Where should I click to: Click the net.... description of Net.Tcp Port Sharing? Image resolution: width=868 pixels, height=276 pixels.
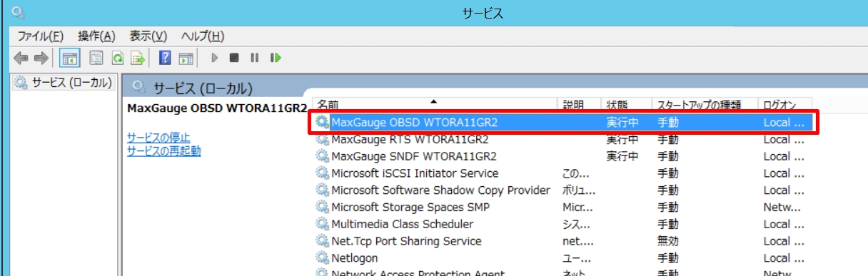click(x=577, y=242)
